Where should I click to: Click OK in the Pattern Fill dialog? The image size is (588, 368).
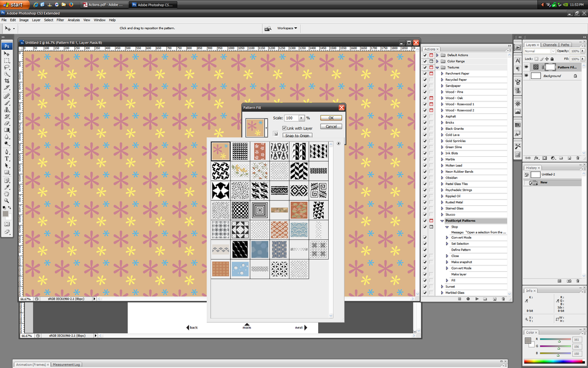(x=330, y=117)
